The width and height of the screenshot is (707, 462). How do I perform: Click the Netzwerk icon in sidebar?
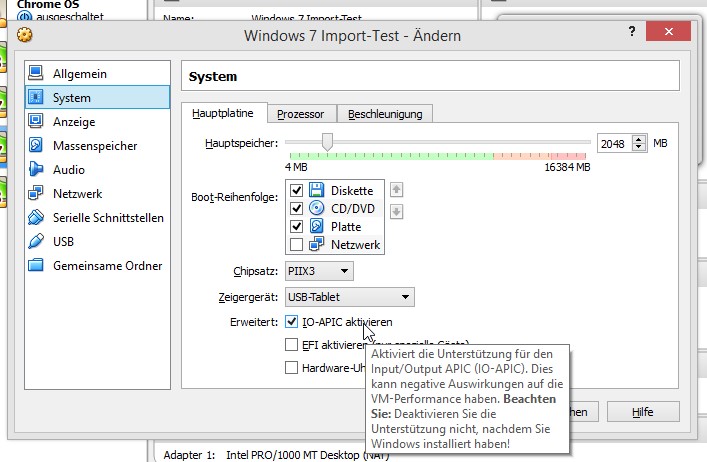pyautogui.click(x=36, y=193)
